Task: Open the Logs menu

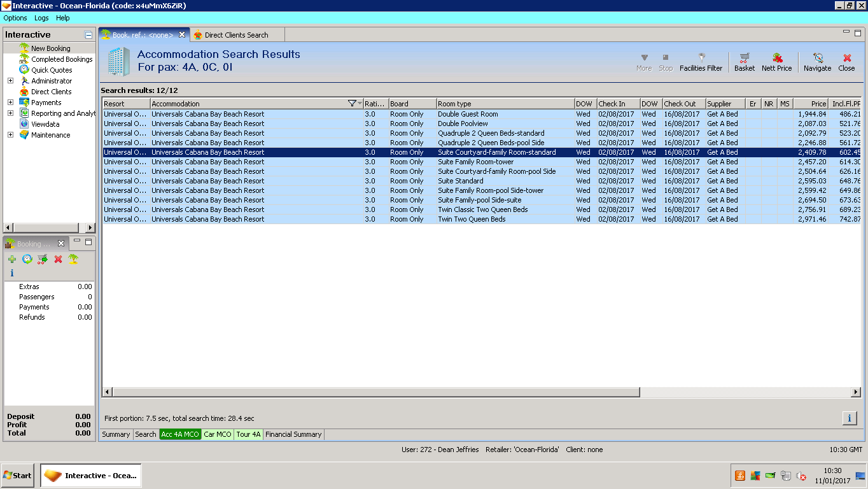Action: 41,18
